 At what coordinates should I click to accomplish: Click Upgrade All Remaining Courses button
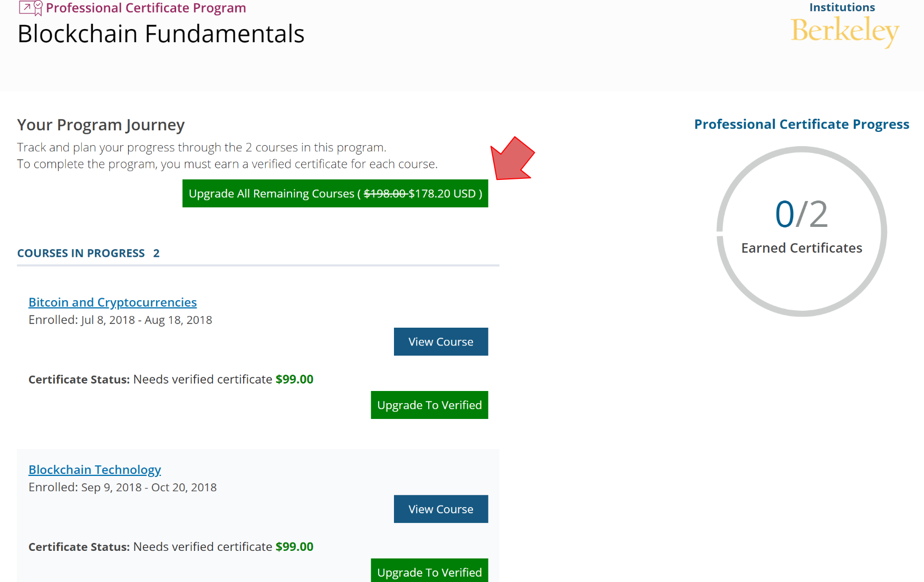[335, 194]
